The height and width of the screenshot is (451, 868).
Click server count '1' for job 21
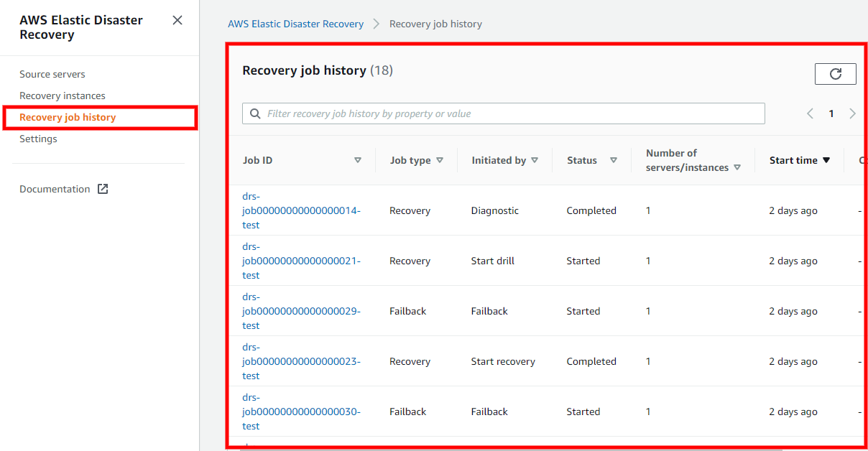[648, 261]
